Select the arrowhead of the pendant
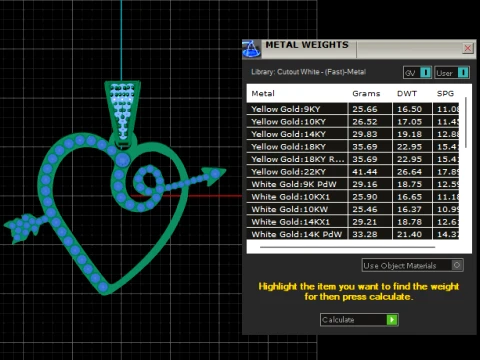Viewport: 480px width, 360px height. pyautogui.click(x=213, y=175)
